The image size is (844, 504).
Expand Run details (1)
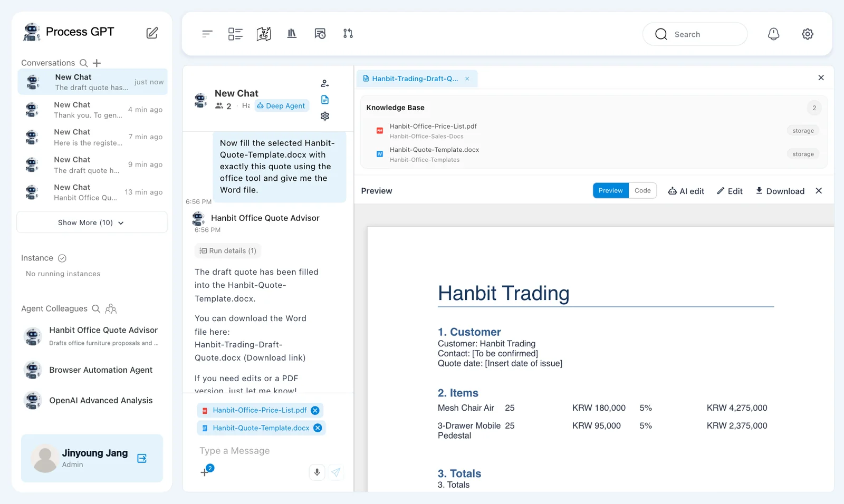pyautogui.click(x=228, y=251)
